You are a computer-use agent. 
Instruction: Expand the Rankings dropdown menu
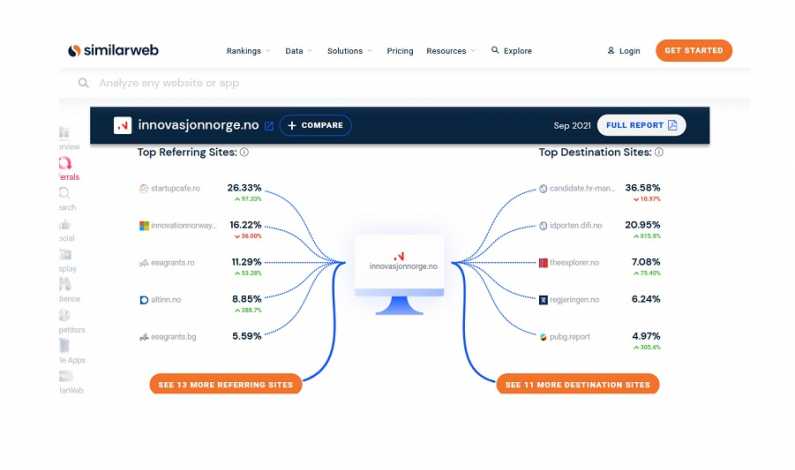pyautogui.click(x=248, y=51)
